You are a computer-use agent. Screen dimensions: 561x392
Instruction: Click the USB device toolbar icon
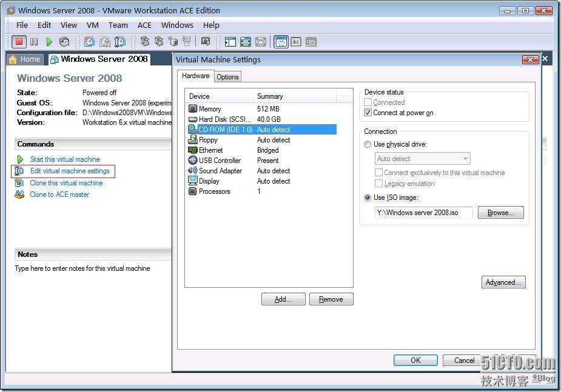186,41
